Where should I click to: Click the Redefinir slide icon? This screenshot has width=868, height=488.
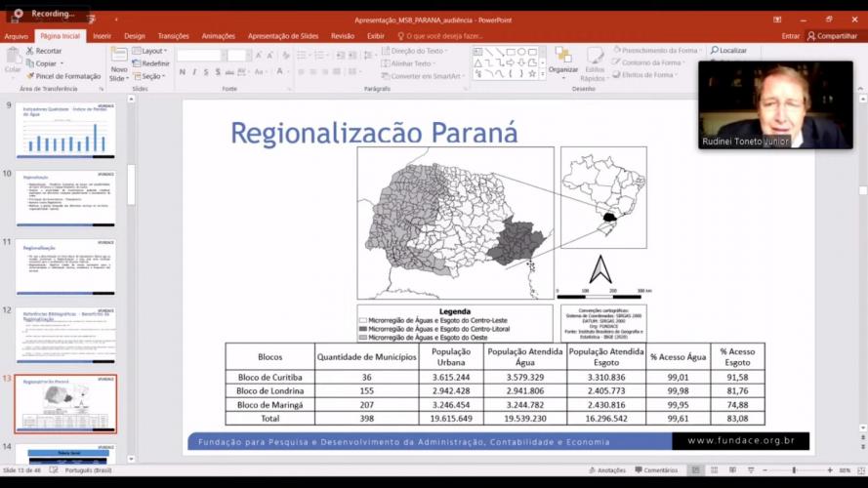(x=137, y=63)
